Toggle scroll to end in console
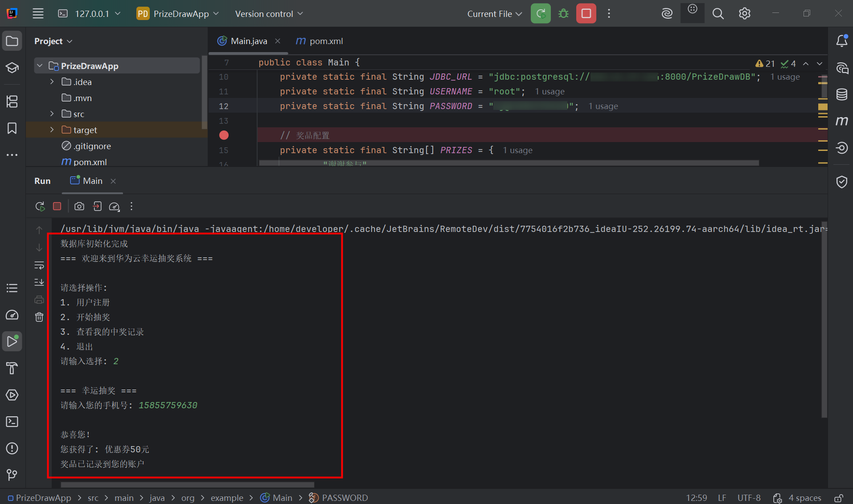The width and height of the screenshot is (853, 504). click(x=39, y=282)
